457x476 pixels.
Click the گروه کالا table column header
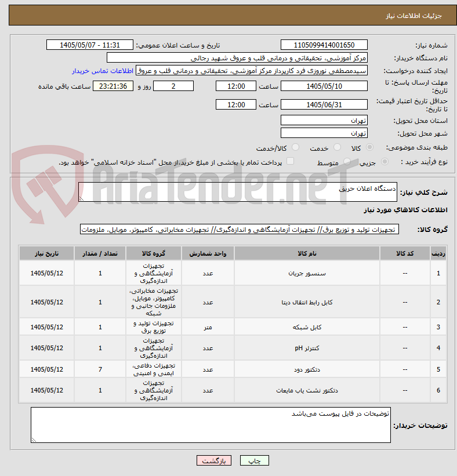pyautogui.click(x=153, y=253)
